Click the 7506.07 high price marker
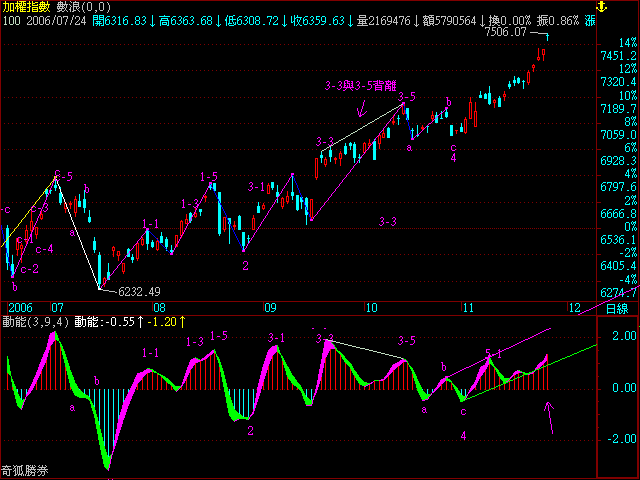The image size is (640, 480). [505, 32]
